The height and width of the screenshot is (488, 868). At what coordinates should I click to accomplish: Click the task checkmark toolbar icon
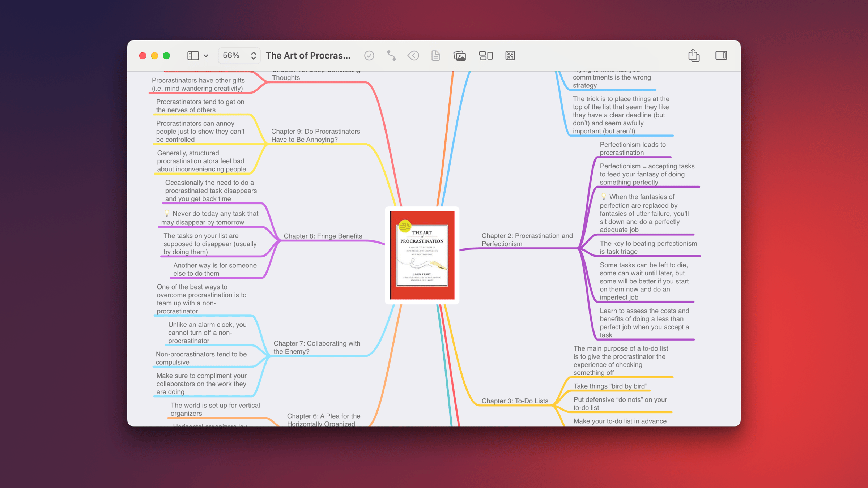pyautogui.click(x=369, y=56)
